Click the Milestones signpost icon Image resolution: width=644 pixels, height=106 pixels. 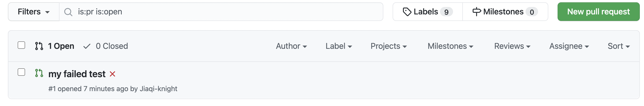(476, 12)
